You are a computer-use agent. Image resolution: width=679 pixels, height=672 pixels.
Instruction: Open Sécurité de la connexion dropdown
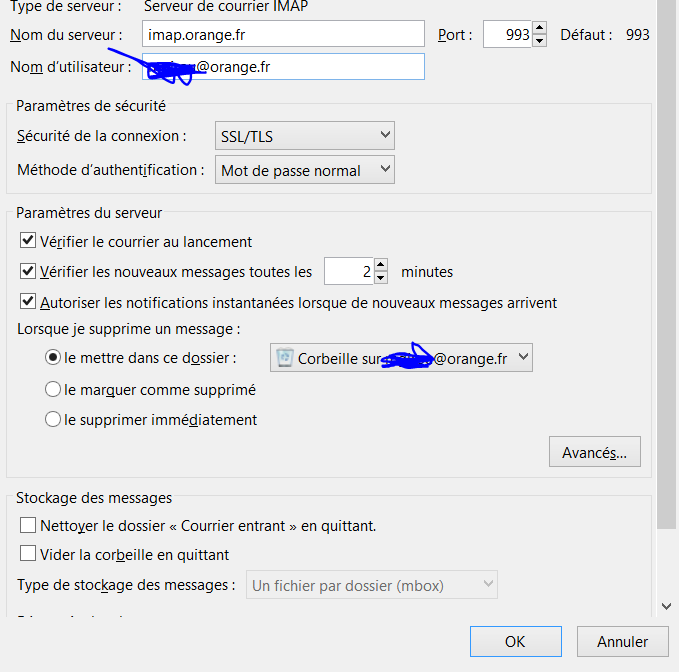click(x=305, y=136)
